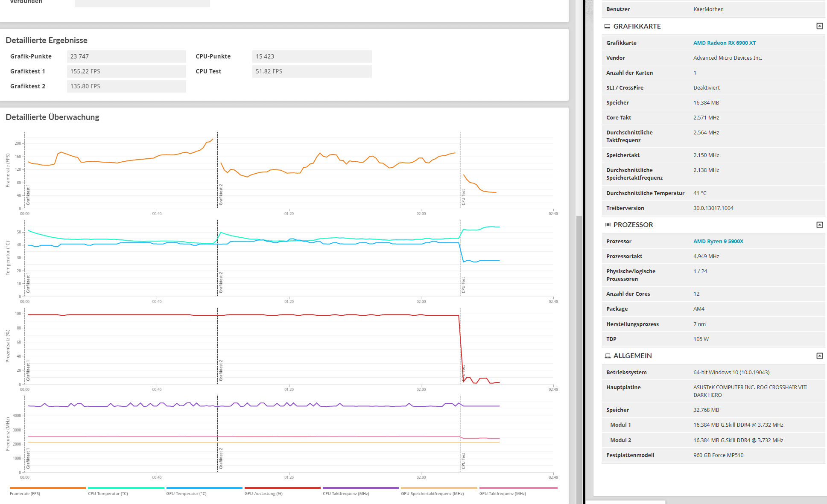Screen dimensions: 827x504
Task: Click the processor chip icon beside PROZESSOR
Action: click(x=608, y=225)
